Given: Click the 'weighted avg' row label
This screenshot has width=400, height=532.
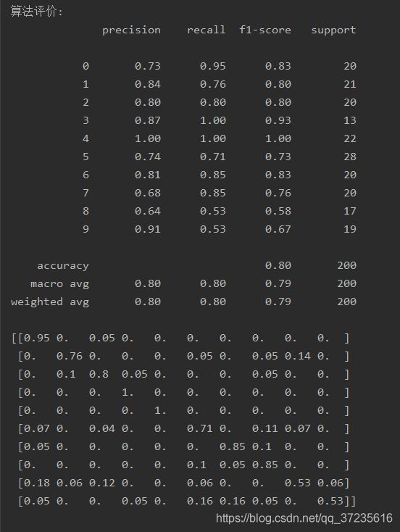Looking at the screenshot, I should [50, 302].
